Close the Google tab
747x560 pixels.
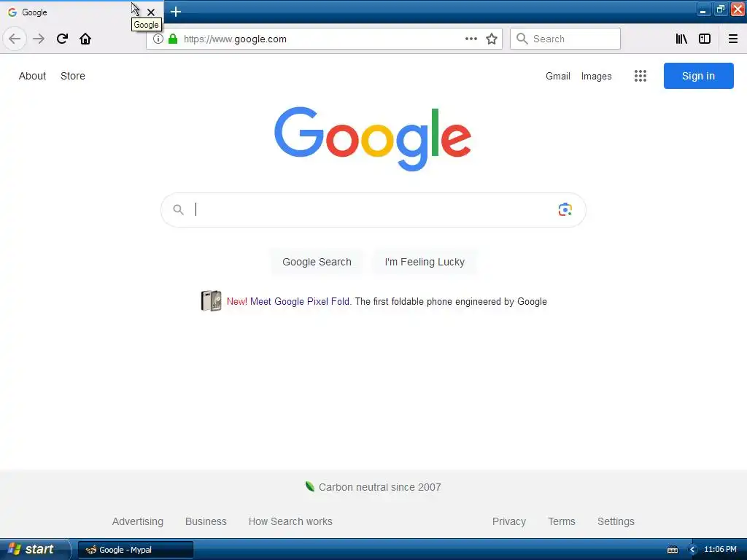coord(150,12)
